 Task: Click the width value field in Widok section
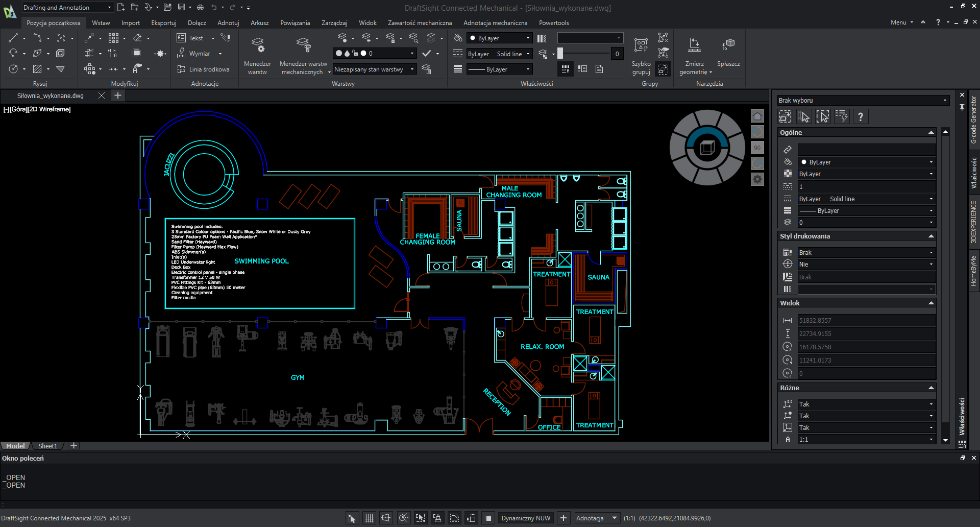866,321
